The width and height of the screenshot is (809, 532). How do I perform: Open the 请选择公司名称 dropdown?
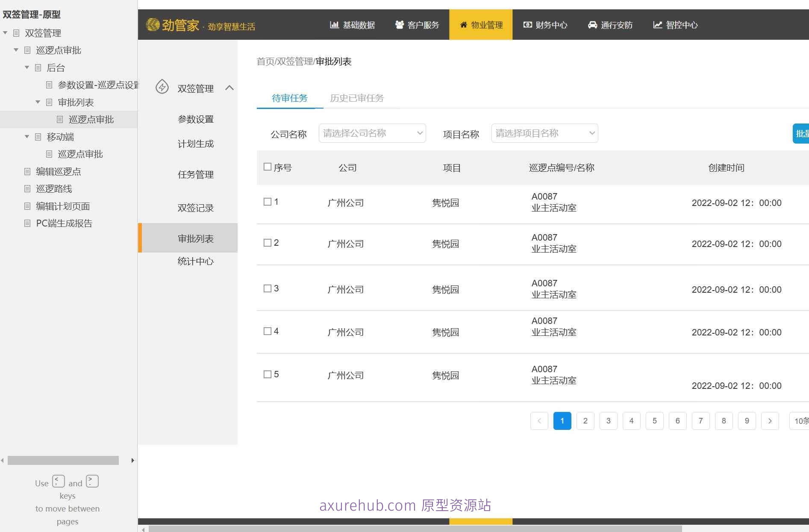[x=372, y=133]
